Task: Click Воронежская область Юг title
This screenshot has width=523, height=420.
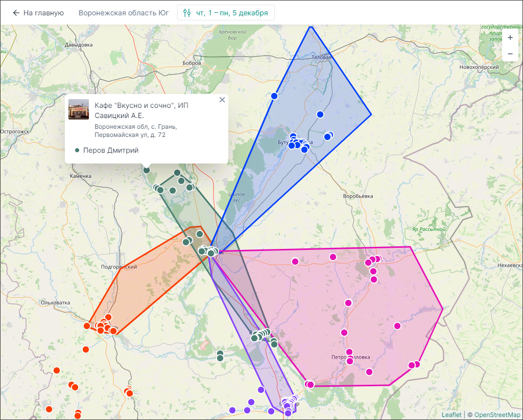Action: tap(124, 13)
